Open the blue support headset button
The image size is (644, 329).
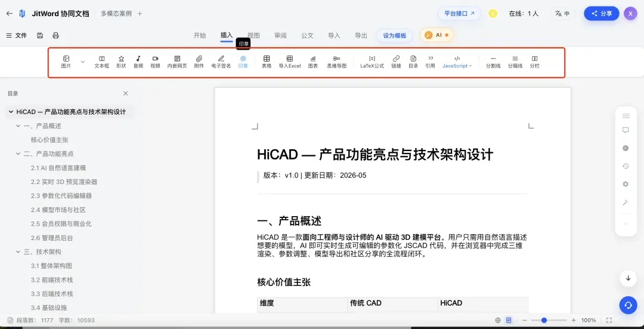628,305
